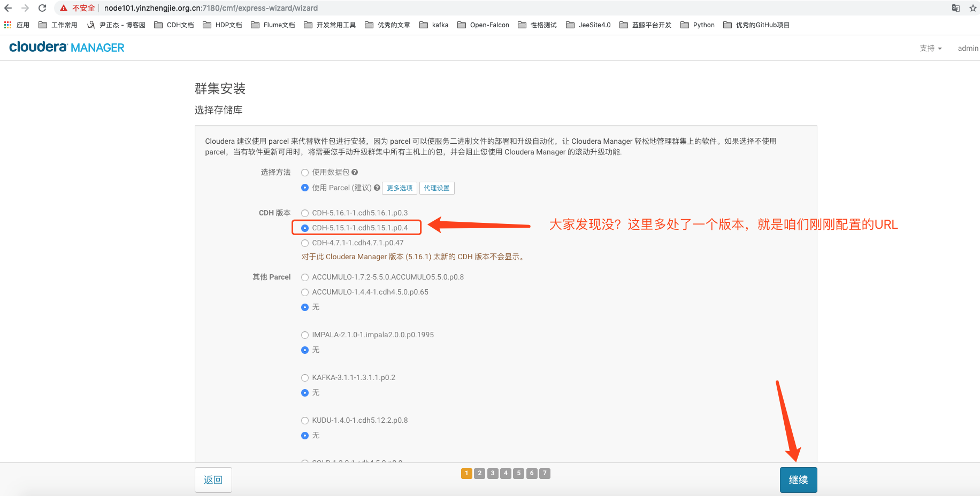Go to wizard step 4
Viewport: 980px width, 496px height.
[506, 473]
